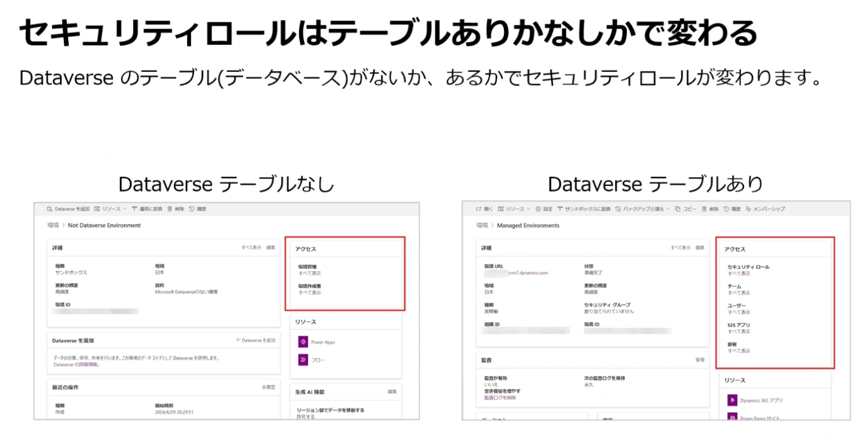This screenshot has height=440, width=868.
Task: Open リソース dropdown in Not Dataverse Environment toolbar
Action: point(110,209)
